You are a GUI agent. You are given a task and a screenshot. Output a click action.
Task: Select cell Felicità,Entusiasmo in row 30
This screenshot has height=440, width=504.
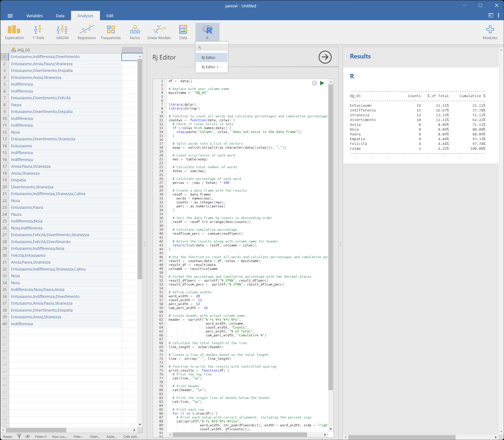[x=65, y=255]
